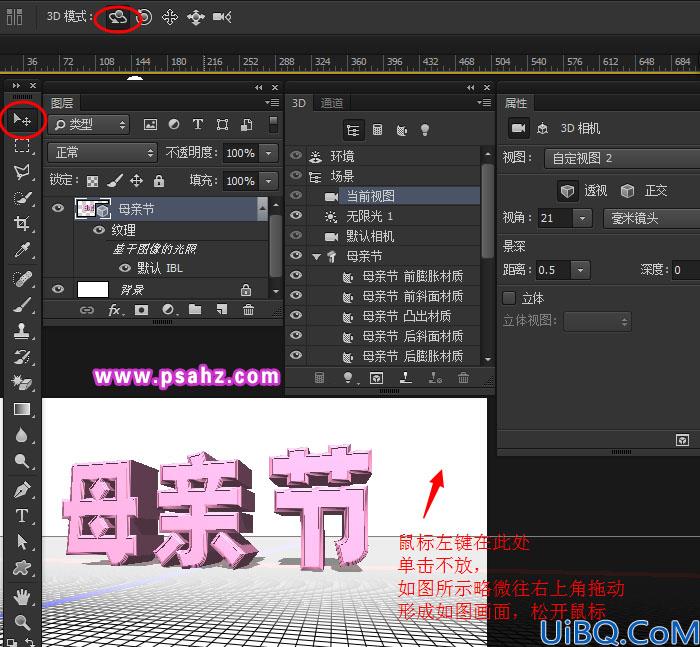Click the Roll 3D object mode icon
The width and height of the screenshot is (700, 647).
pyautogui.click(x=145, y=17)
